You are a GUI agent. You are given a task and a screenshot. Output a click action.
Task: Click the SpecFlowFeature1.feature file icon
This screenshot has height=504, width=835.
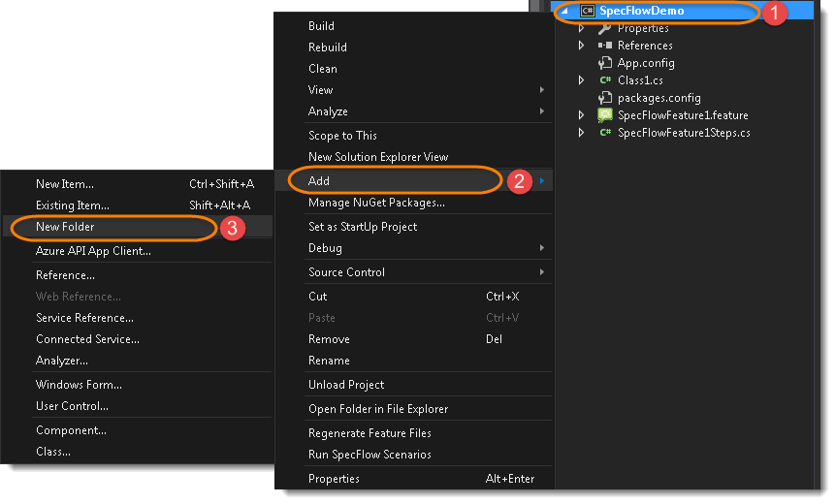(605, 115)
